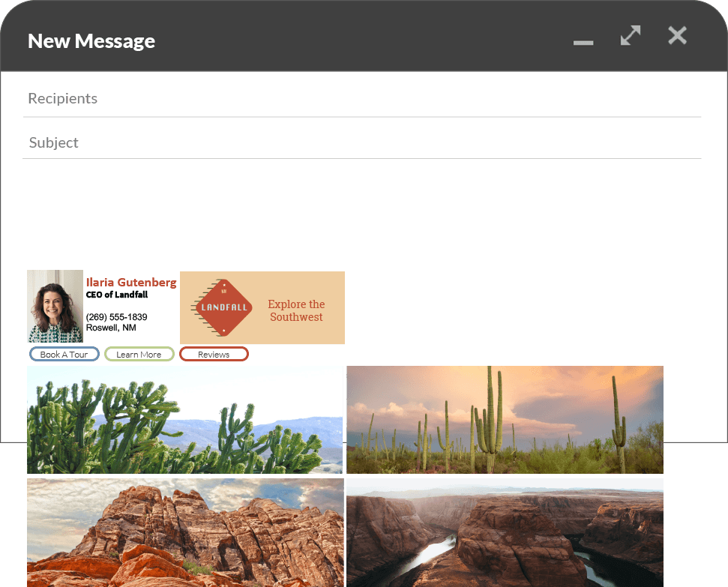Select the name Ilaria Gutenberg
Image resolution: width=728 pixels, height=587 pixels.
click(131, 283)
